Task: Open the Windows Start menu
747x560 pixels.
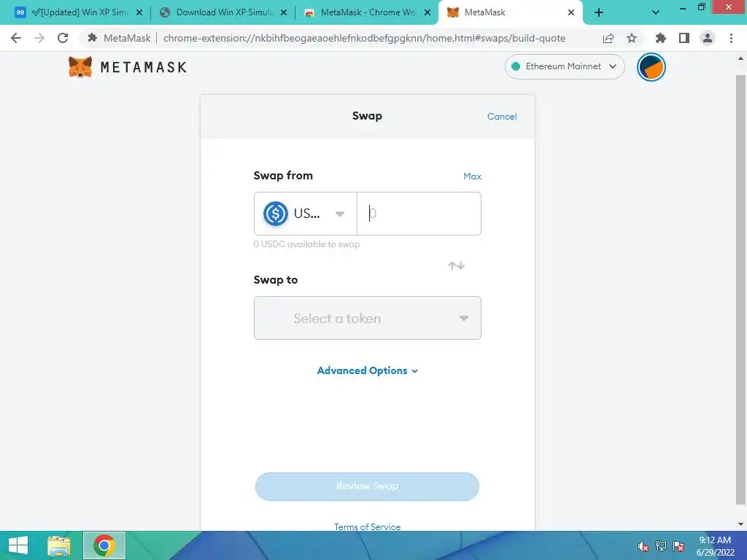Action: click(18, 545)
